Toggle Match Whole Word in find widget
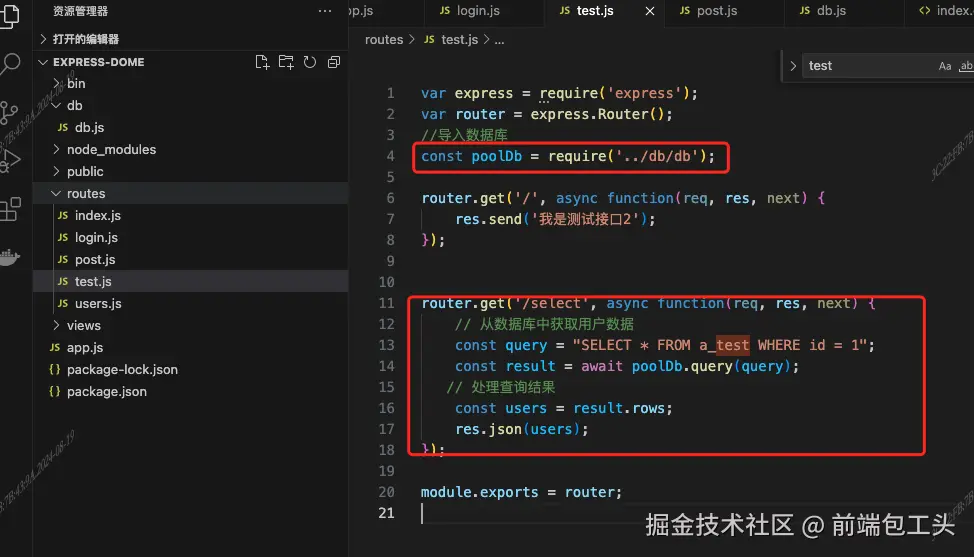Screen dimensions: 974x557 (966, 66)
